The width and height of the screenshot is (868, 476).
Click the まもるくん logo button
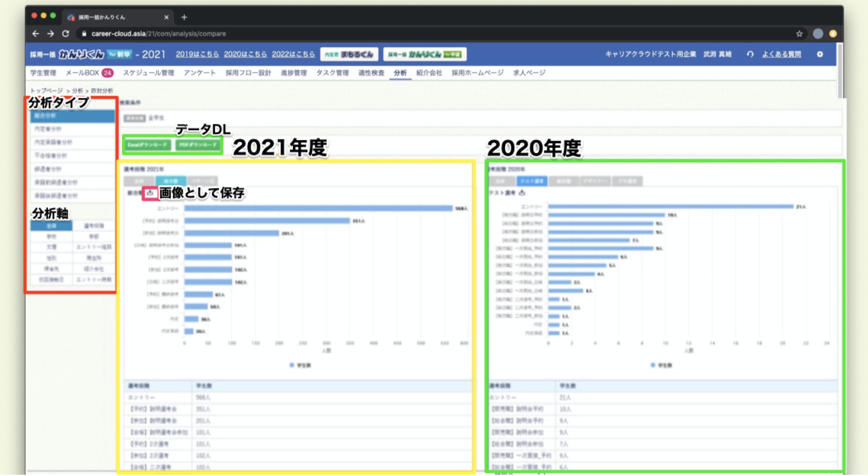pos(349,54)
